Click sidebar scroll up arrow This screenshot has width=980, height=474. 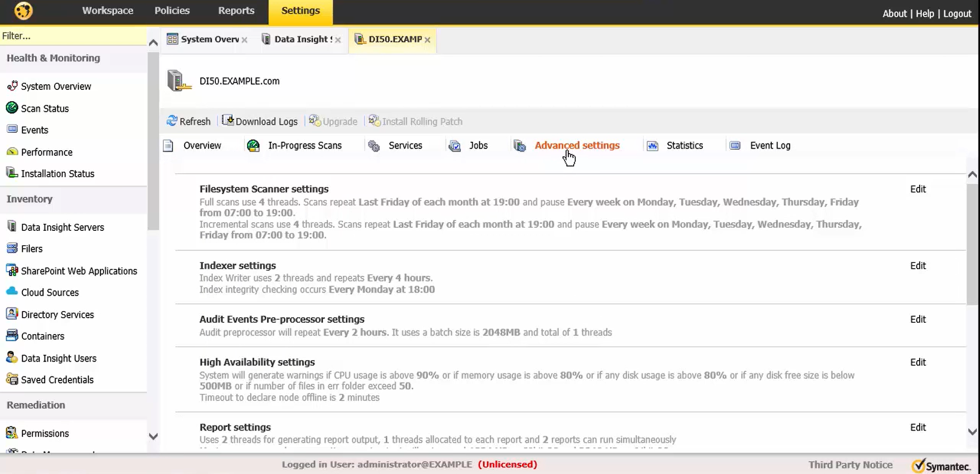pyautogui.click(x=153, y=43)
